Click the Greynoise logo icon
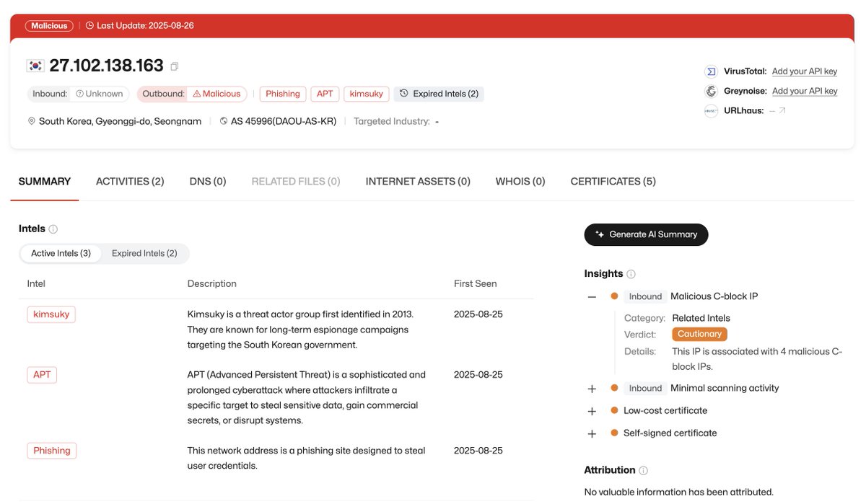The image size is (866, 504). 712,91
